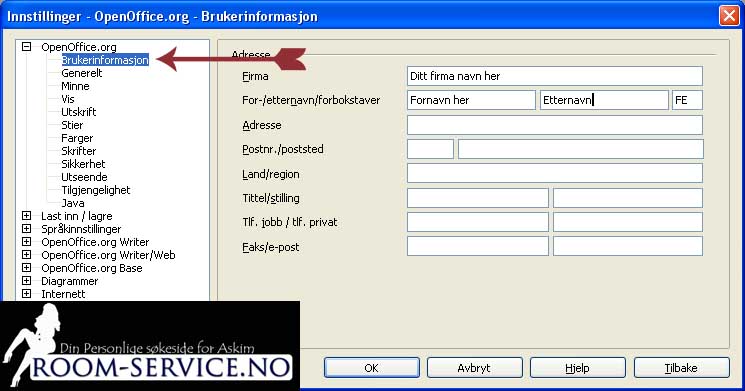
Task: Focus the Tlf. jobb field
Action: (x=478, y=222)
